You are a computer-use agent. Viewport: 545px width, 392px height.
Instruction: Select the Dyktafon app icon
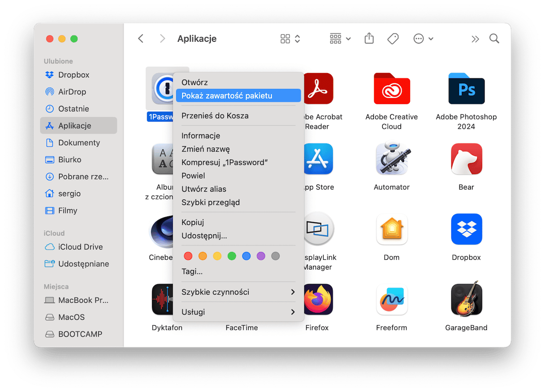click(163, 299)
